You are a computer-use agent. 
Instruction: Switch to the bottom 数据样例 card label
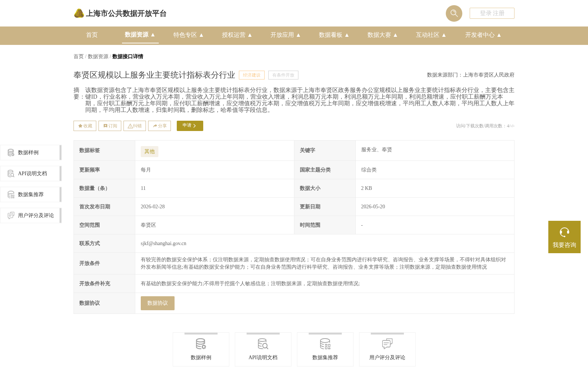tap(201, 358)
